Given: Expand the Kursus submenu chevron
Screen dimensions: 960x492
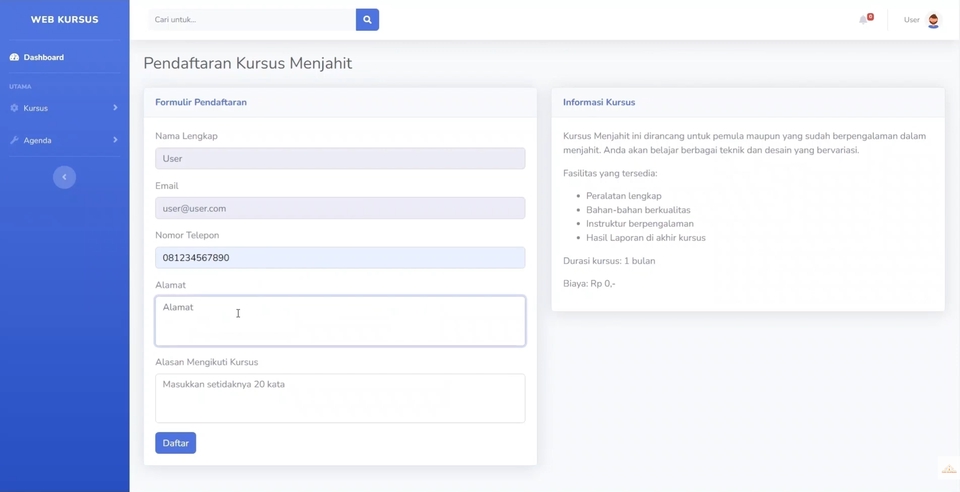Looking at the screenshot, I should click(115, 108).
